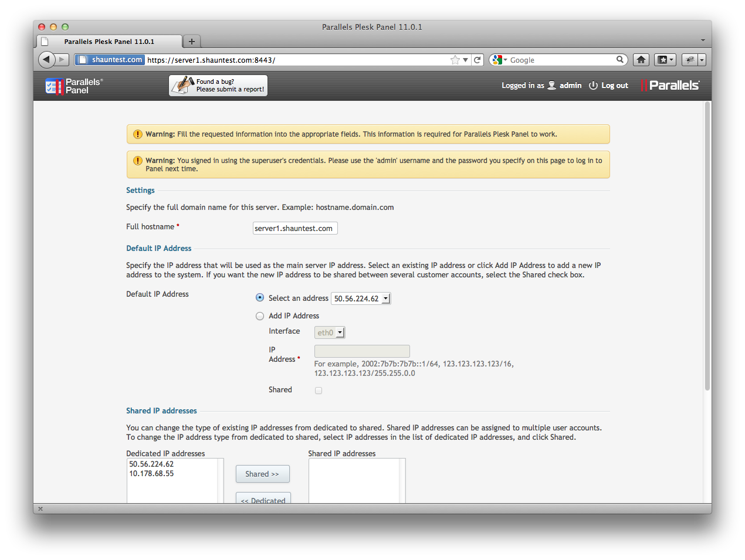Open the bookmarks toolbar button

tap(665, 60)
